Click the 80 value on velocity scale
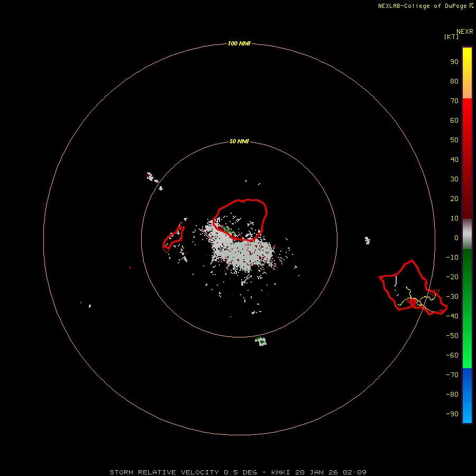The height and width of the screenshot is (476, 476). tap(454, 81)
